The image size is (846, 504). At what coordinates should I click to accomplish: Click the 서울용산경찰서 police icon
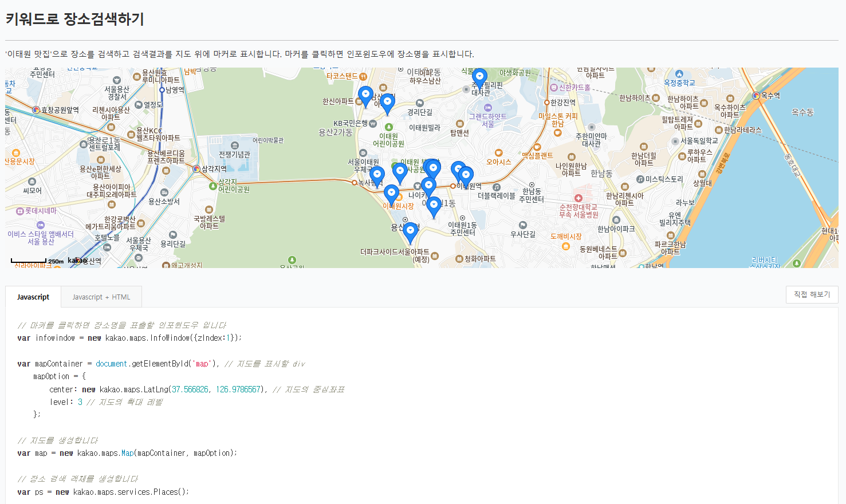click(x=117, y=80)
